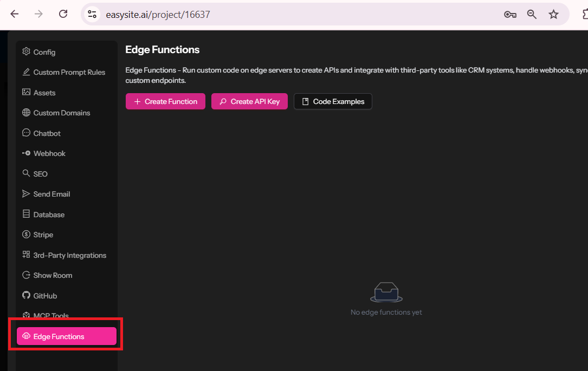Click the GitHub logo icon
Viewport: 588px width, 371px height.
(x=26, y=296)
